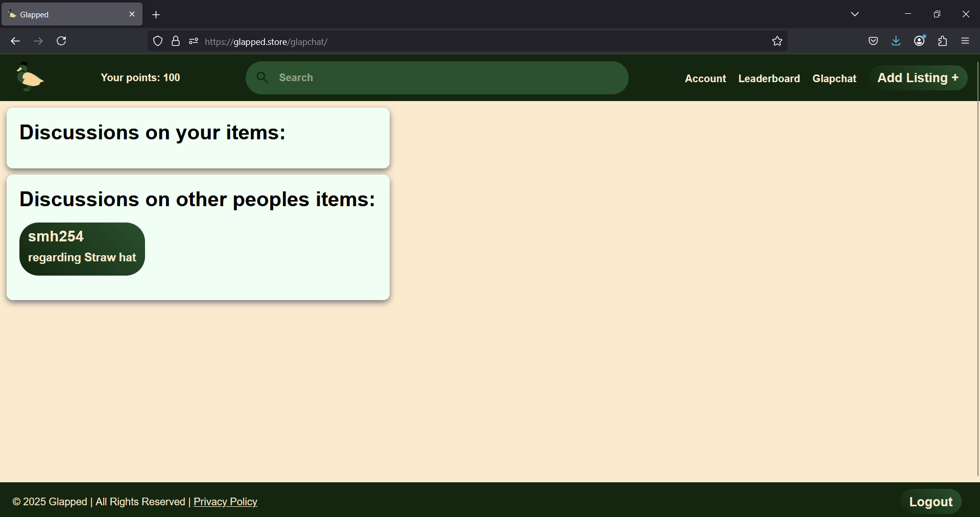Click the Add Listing + button
This screenshot has width=980, height=517.
(918, 78)
